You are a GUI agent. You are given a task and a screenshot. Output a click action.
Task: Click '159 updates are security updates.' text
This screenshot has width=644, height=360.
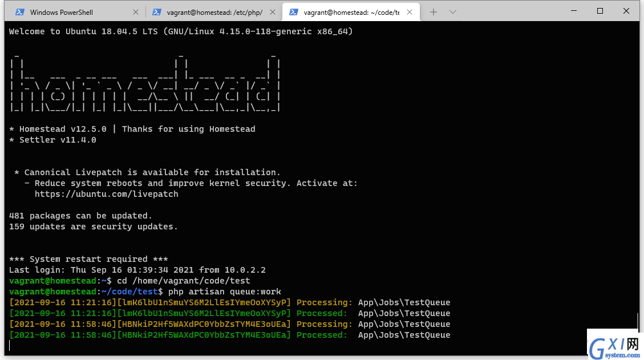point(93,226)
